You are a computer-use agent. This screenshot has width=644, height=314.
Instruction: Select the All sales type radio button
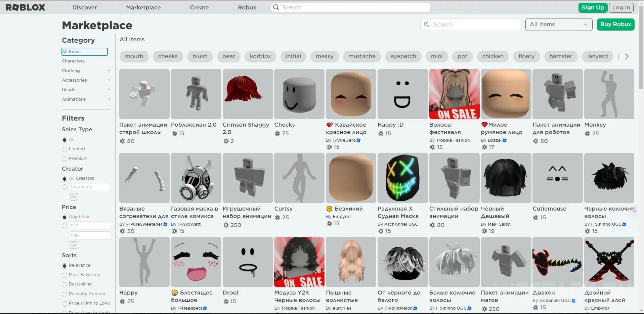click(65, 140)
